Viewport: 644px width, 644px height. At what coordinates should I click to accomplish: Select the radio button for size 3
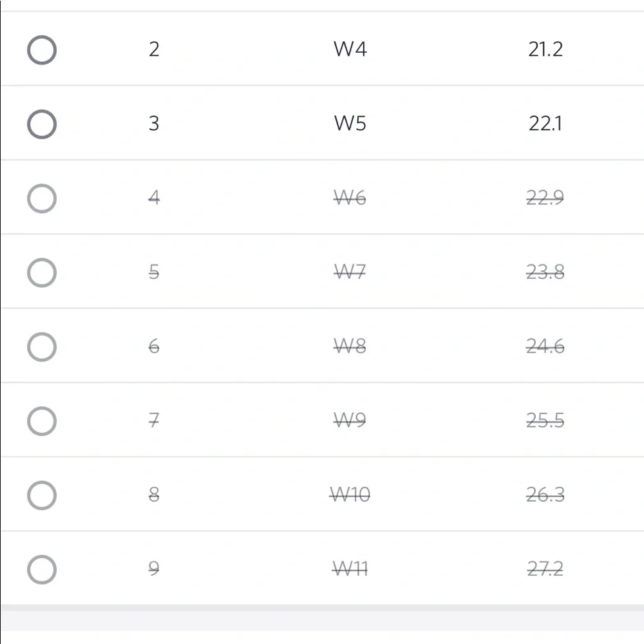[42, 124]
